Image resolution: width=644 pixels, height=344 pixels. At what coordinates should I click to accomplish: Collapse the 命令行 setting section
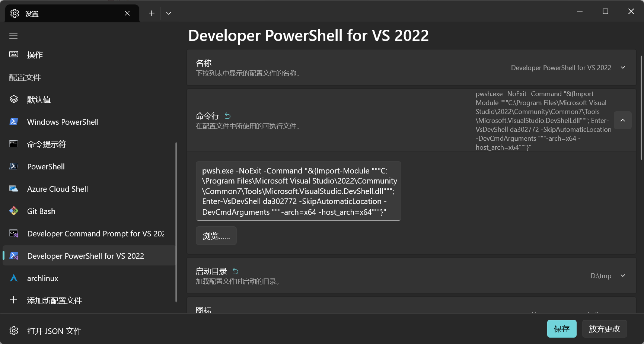coord(623,120)
